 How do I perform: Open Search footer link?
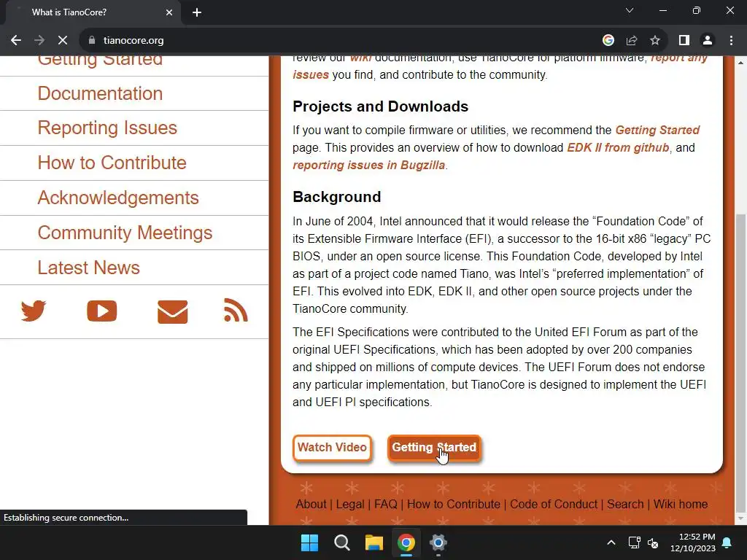[x=625, y=505]
